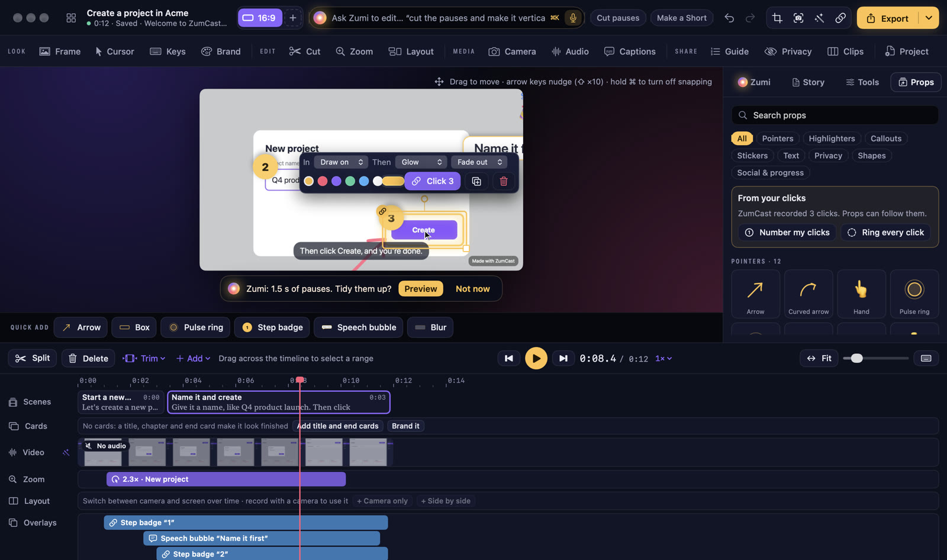This screenshot has height=560, width=947.
Task: Filter props by Callouts
Action: pyautogui.click(x=886, y=139)
